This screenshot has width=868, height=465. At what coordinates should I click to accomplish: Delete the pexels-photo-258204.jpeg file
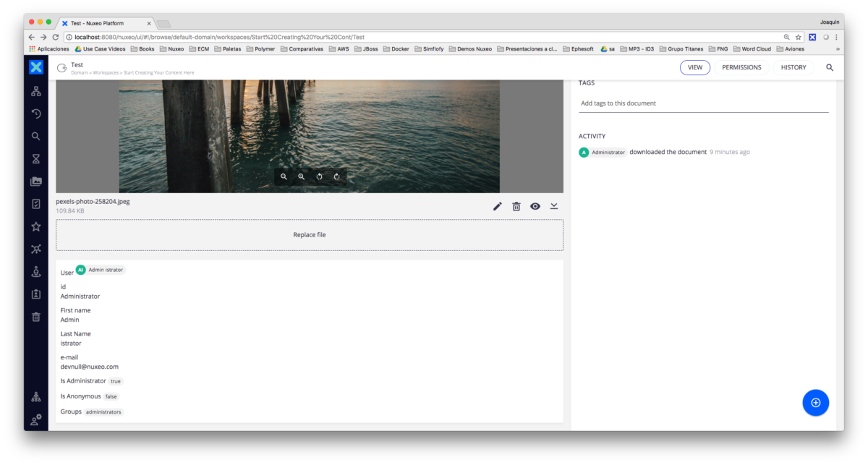516,207
